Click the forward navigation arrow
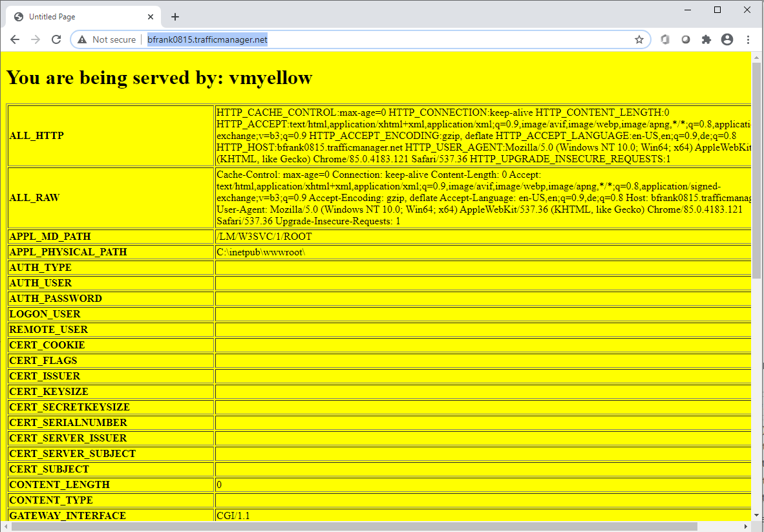Screen dimensions: 764x532 pos(36,40)
